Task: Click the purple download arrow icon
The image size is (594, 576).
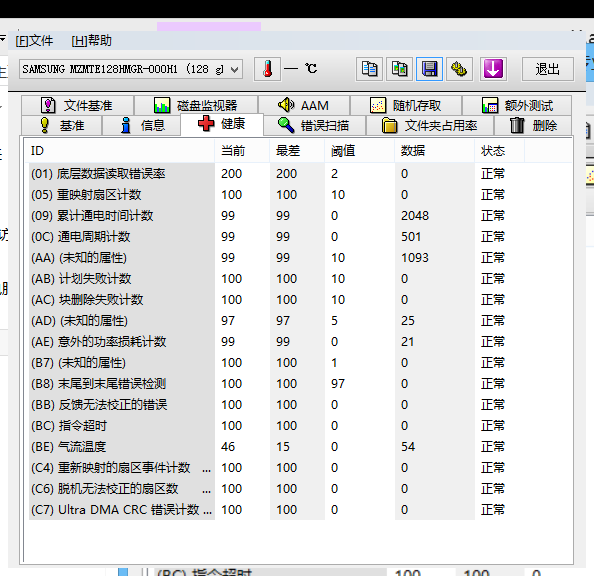Action: pyautogui.click(x=493, y=69)
